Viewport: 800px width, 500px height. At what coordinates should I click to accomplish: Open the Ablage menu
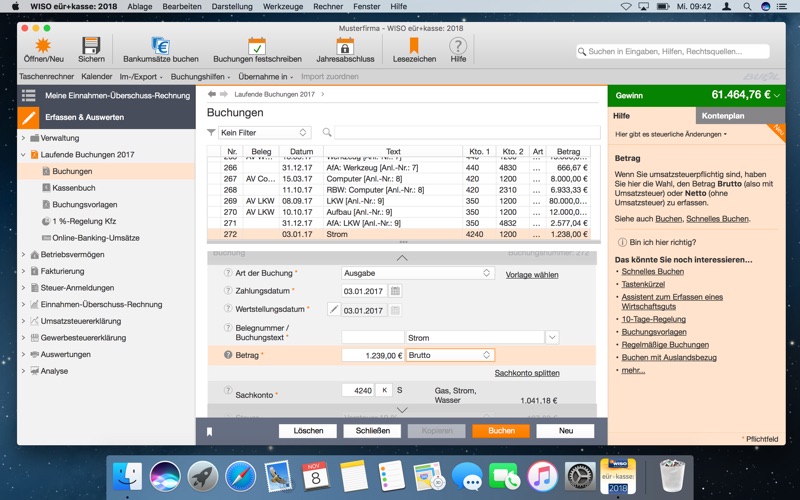coord(140,6)
